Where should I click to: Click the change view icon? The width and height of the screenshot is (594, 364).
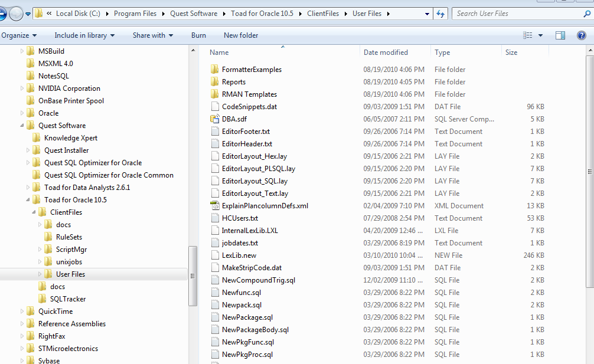point(527,35)
